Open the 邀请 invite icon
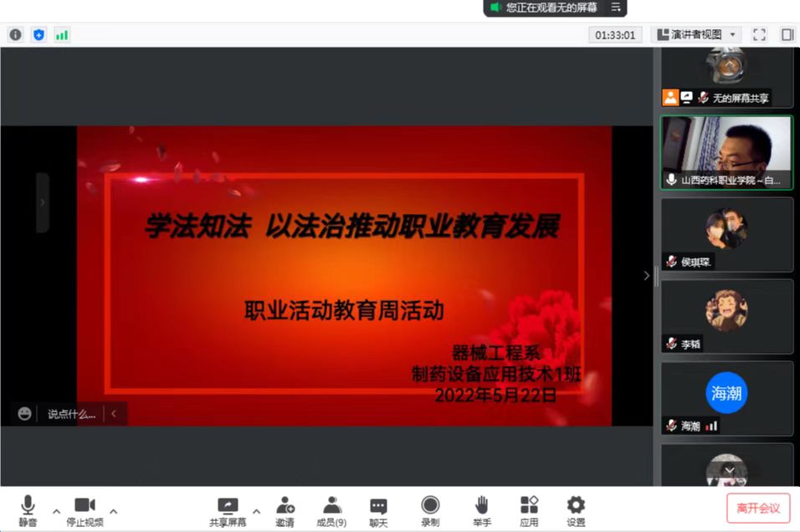Image resolution: width=800 pixels, height=532 pixels. tap(285, 510)
